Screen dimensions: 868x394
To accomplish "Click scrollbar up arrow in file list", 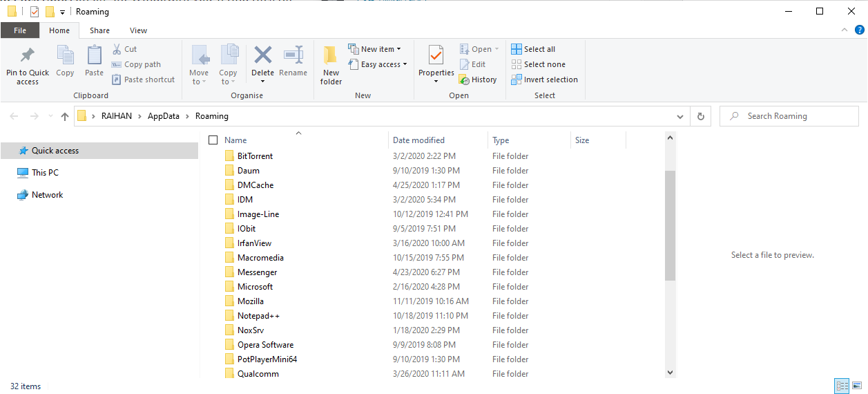I will (x=670, y=138).
